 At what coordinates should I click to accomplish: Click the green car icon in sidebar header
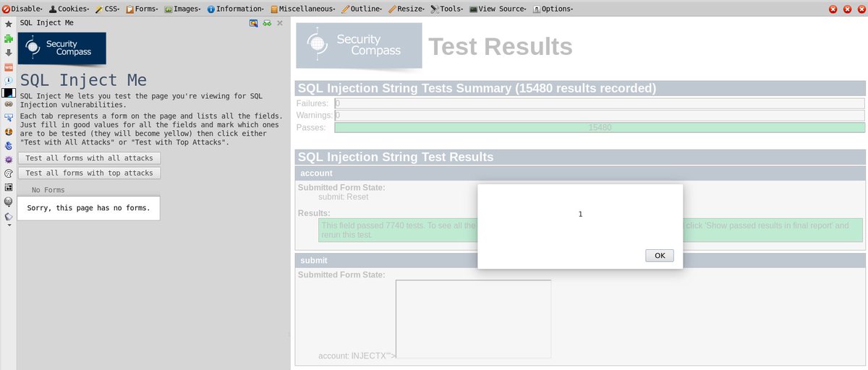click(267, 23)
